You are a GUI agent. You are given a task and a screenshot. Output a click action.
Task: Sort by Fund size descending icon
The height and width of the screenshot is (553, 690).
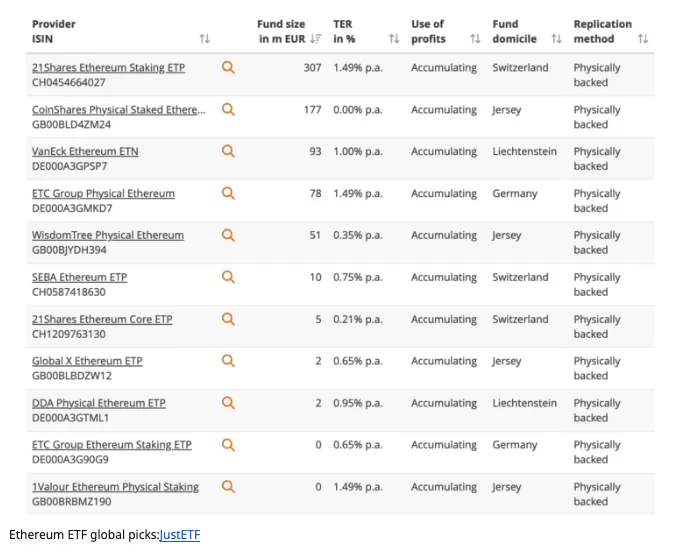(316, 39)
